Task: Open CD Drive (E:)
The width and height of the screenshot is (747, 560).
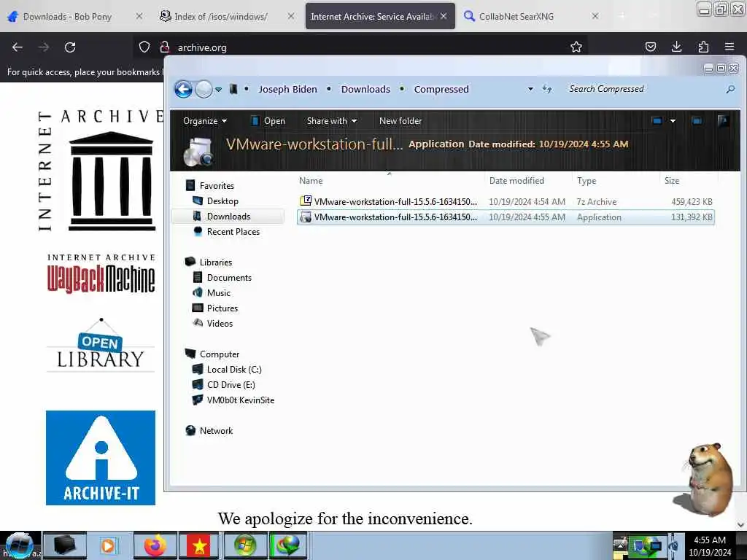Action: coord(231,385)
